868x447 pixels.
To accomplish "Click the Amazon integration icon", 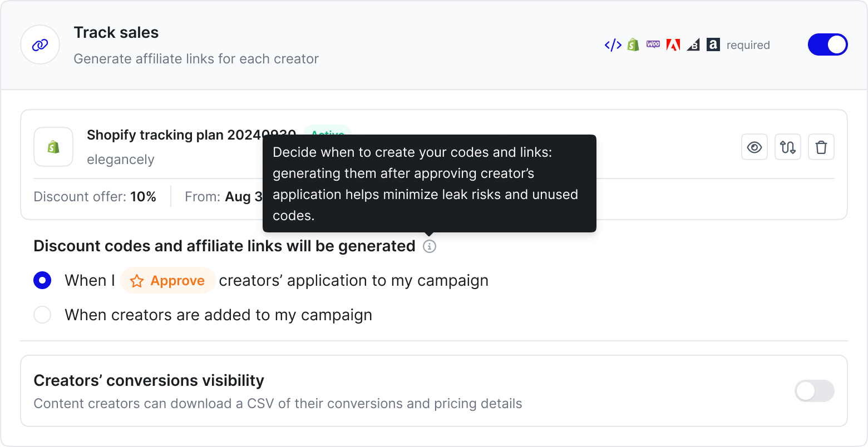I will tap(713, 44).
